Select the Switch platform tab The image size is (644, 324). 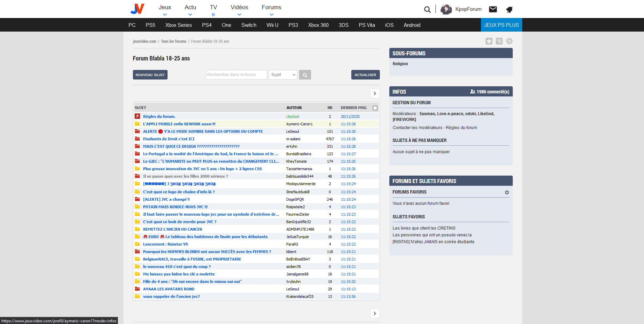[249, 25]
